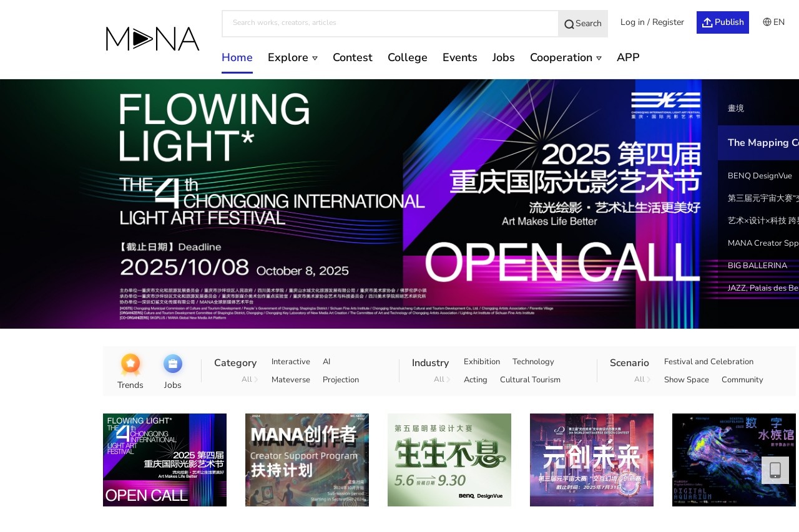The height and width of the screenshot is (532, 799).
Task: Open Digital Aquarium 数字水族馆 thumbnail
Action: point(734,460)
